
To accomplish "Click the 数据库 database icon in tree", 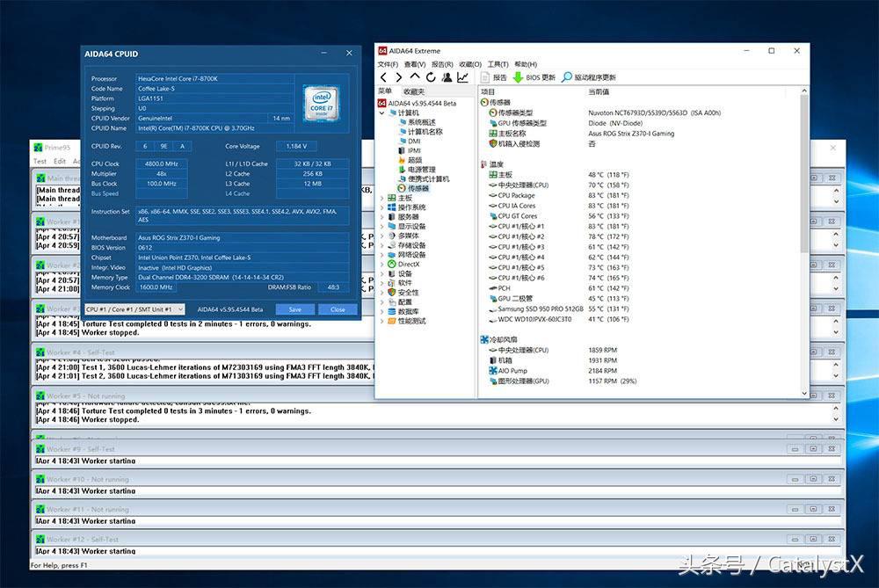I will coord(392,312).
